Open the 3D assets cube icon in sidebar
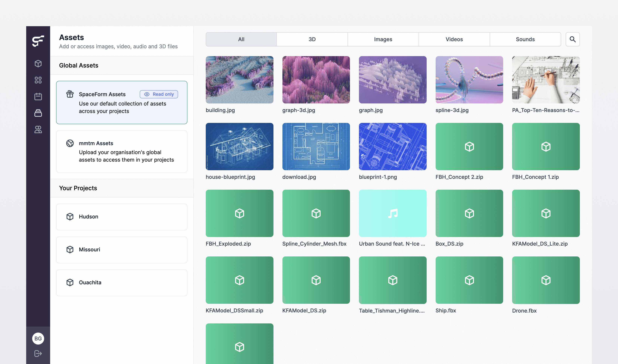This screenshot has width=618, height=364. pos(38,64)
